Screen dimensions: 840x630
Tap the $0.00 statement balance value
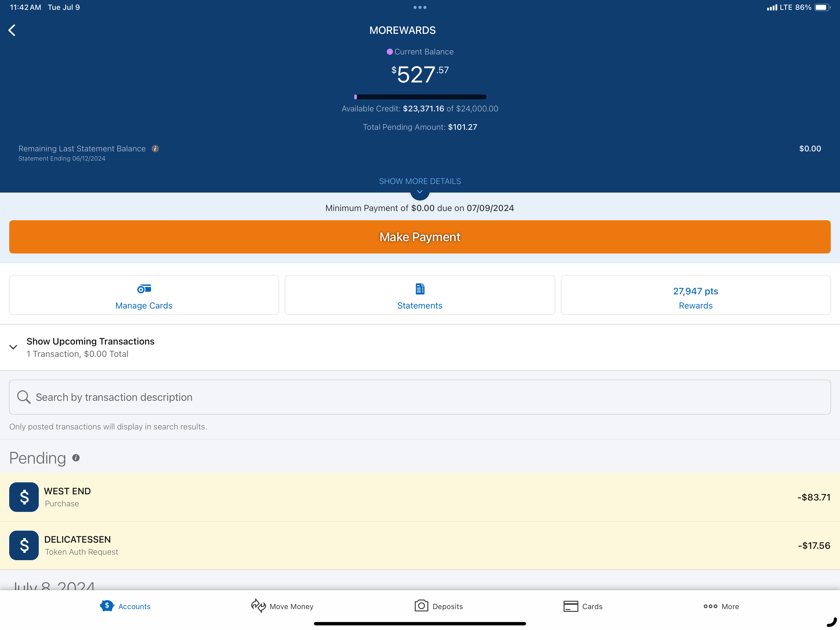pyautogui.click(x=810, y=149)
